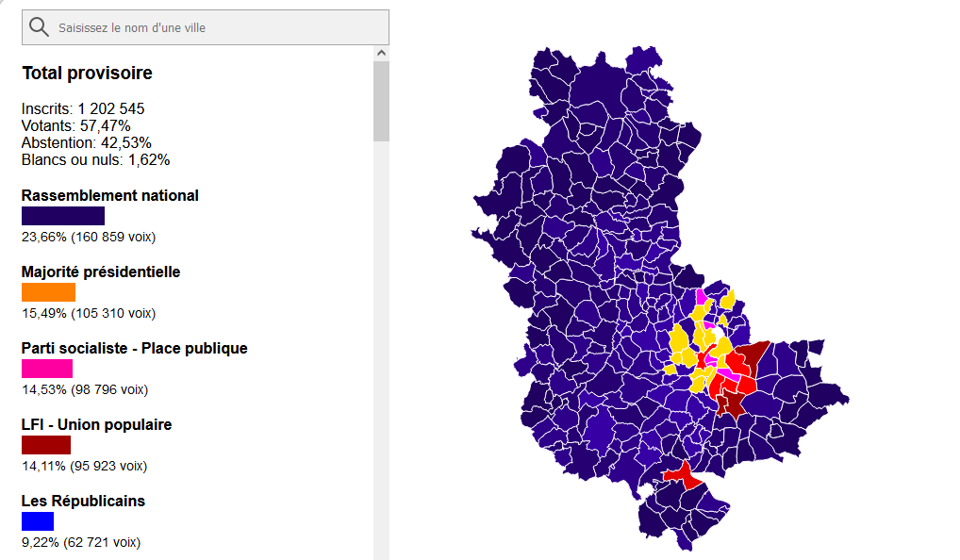
Task: Click the Rassemblement national dark purple bar
Action: tap(63, 216)
